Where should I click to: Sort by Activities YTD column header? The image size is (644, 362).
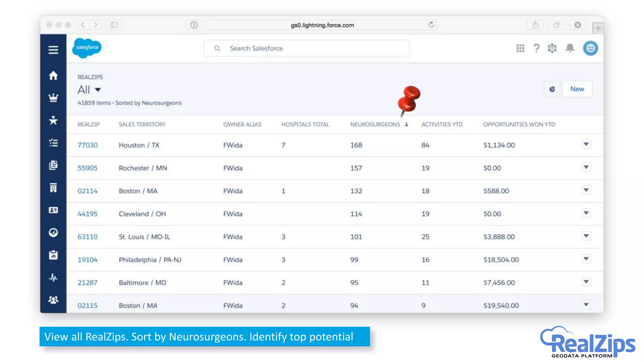pyautogui.click(x=442, y=124)
